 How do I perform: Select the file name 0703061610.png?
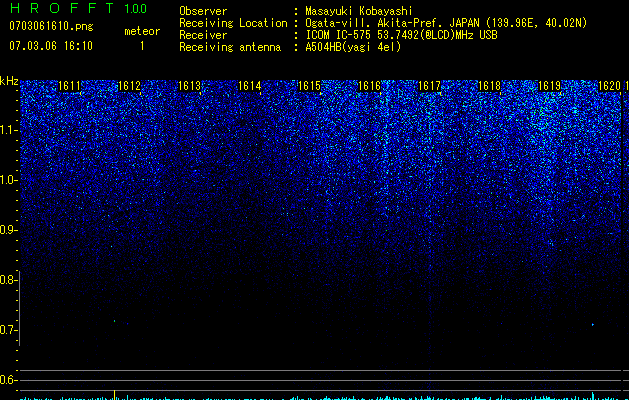point(51,26)
